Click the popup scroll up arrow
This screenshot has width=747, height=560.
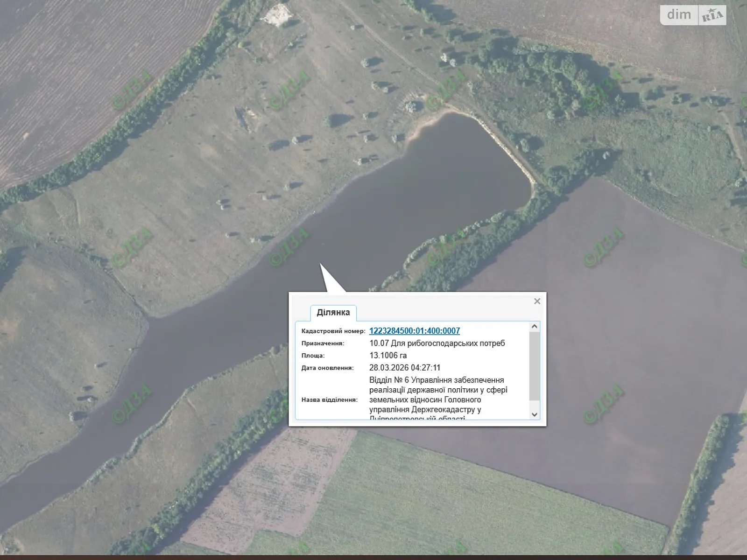click(x=535, y=327)
